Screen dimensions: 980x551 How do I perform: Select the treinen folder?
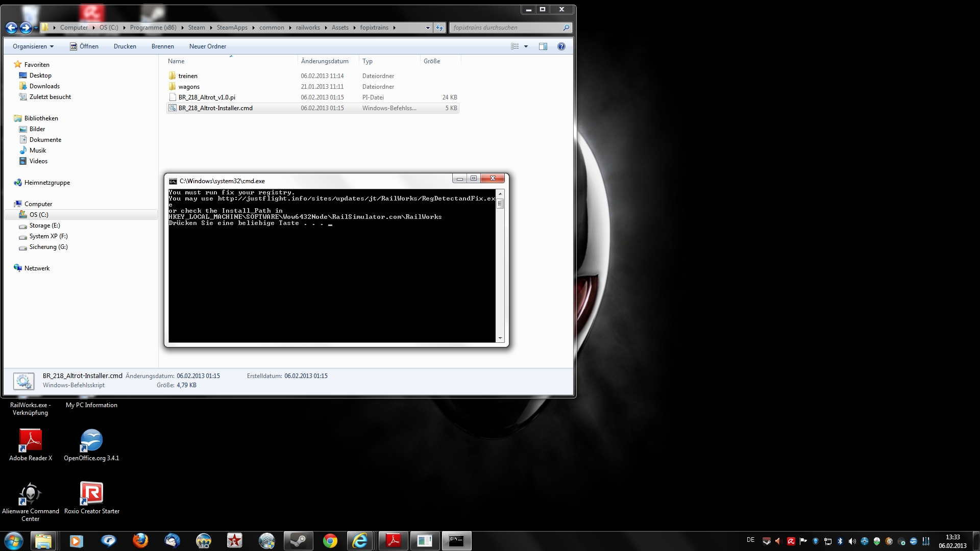click(x=188, y=76)
